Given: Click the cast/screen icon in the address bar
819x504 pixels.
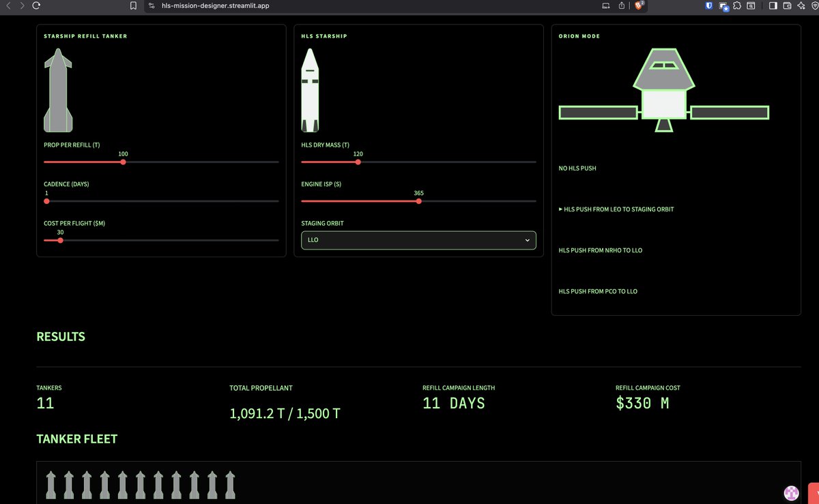Looking at the screenshot, I should click(x=605, y=5).
